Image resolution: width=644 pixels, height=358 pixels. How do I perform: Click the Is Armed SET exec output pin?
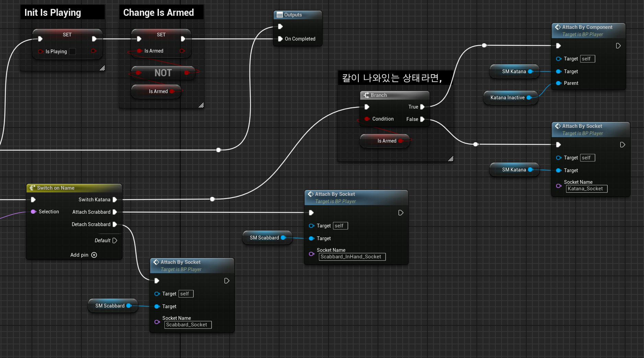point(183,39)
